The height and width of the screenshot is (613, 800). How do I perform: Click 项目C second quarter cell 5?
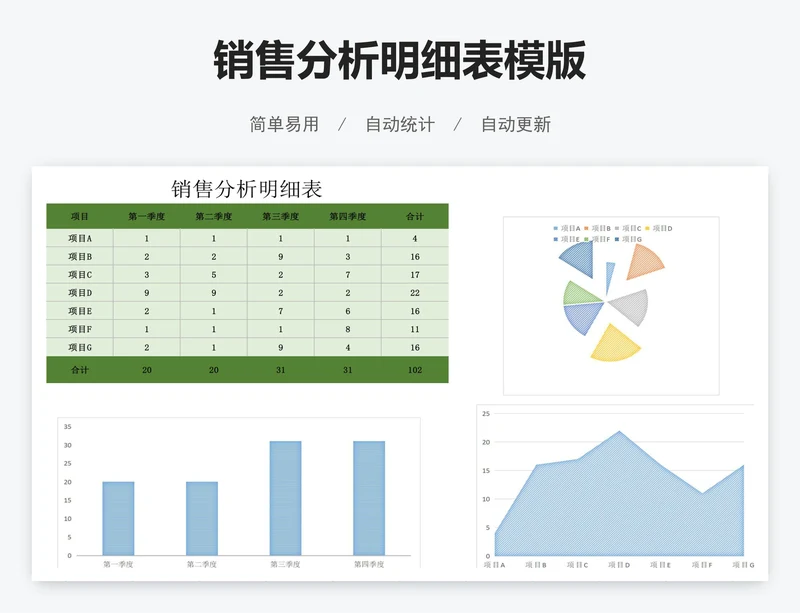click(x=214, y=275)
